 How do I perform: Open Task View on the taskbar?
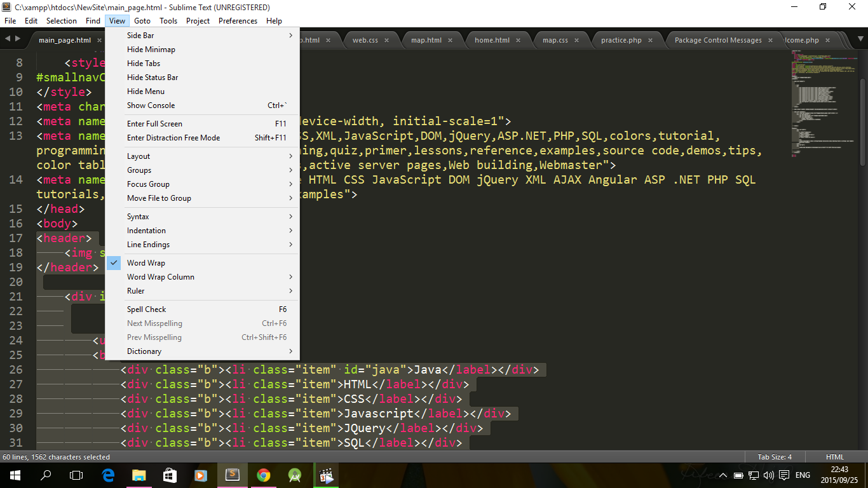pos(76,475)
